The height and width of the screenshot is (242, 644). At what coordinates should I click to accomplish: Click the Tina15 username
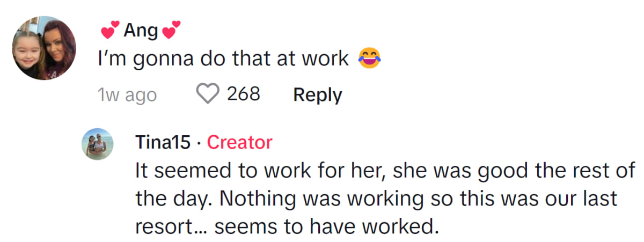163,142
